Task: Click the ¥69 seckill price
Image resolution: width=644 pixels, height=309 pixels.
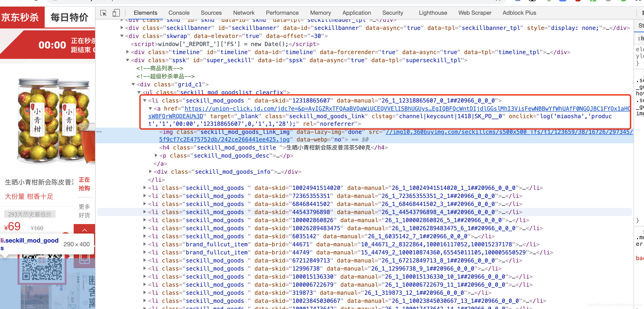Action: point(13,227)
